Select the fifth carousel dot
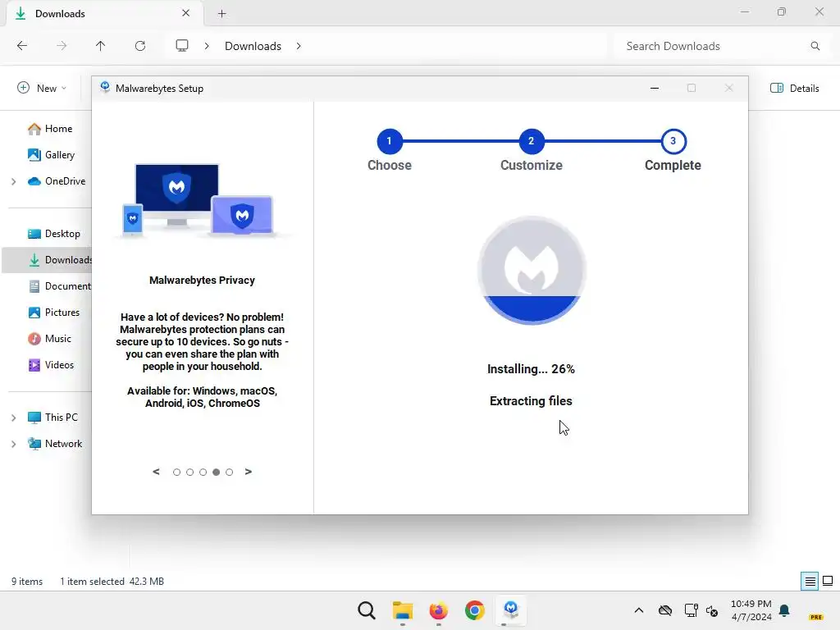The image size is (840, 630). tap(230, 472)
